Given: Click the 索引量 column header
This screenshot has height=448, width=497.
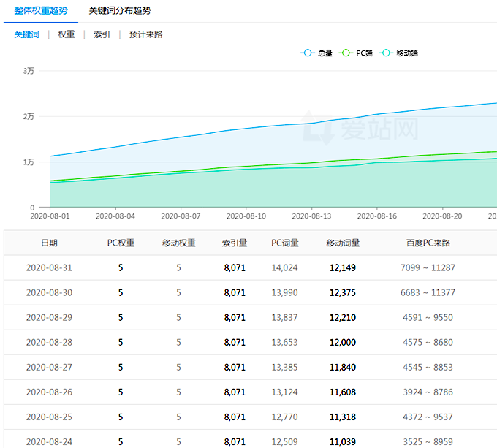Looking at the screenshot, I should pyautogui.click(x=235, y=243).
